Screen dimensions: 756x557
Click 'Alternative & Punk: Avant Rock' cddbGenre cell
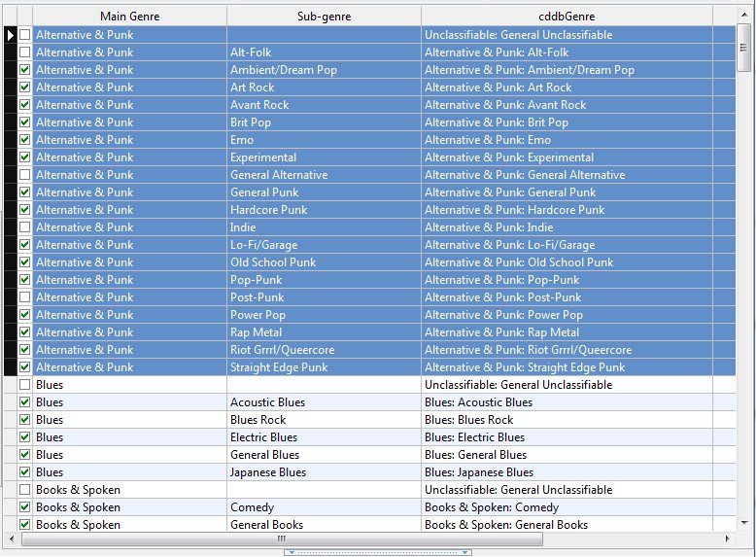[567, 105]
